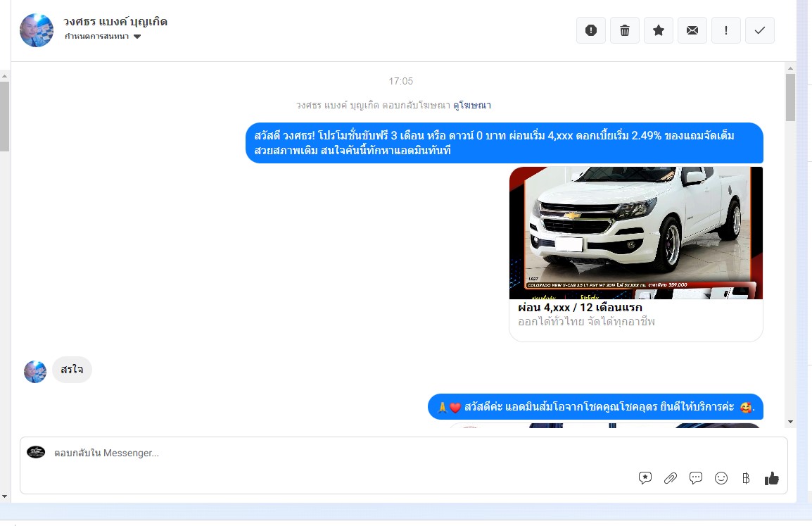This screenshot has height=526, width=812.
Task: Mark conversation unread via envelope icon
Action: [x=692, y=30]
